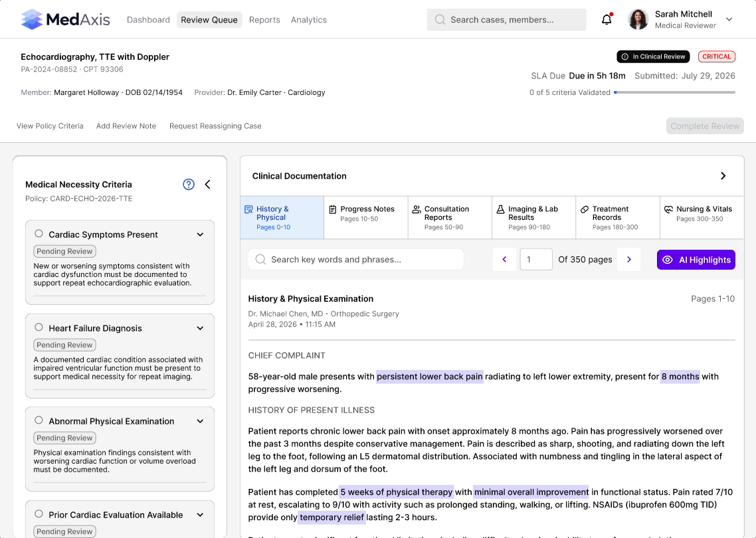Select the Abnormal Physical Examination radio button

[39, 420]
